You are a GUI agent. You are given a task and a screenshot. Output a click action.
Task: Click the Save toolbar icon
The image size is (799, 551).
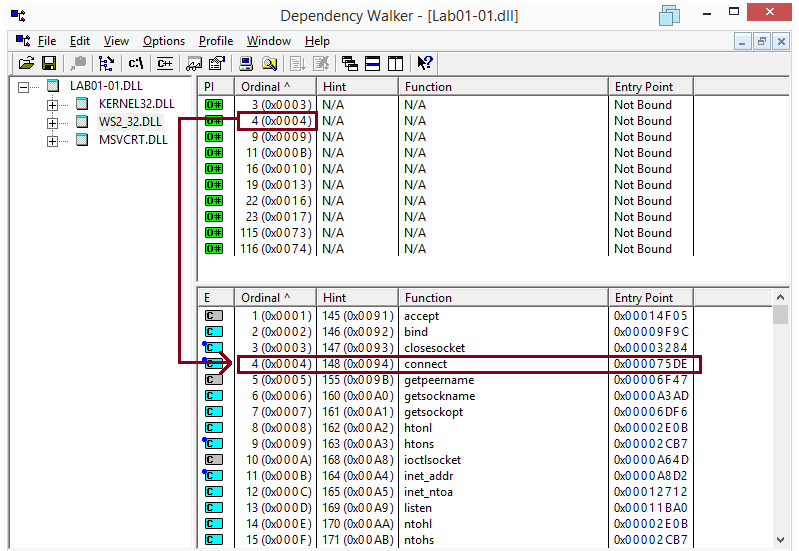tap(47, 63)
